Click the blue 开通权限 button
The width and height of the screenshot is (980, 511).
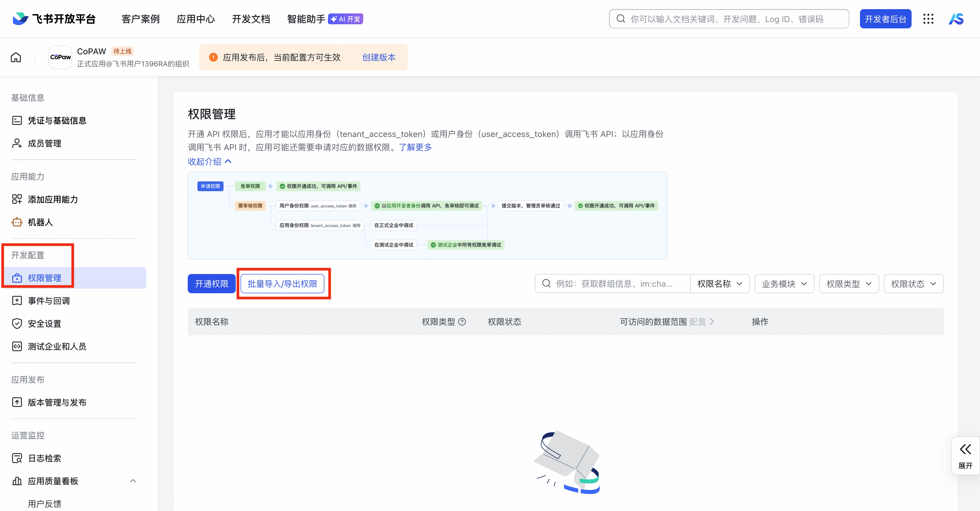click(212, 284)
